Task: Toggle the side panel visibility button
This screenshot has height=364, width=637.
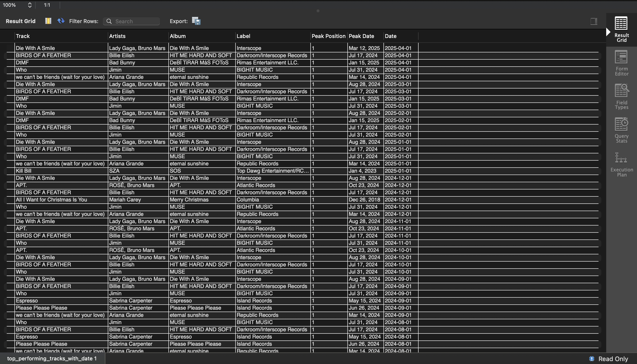Action: click(x=593, y=21)
